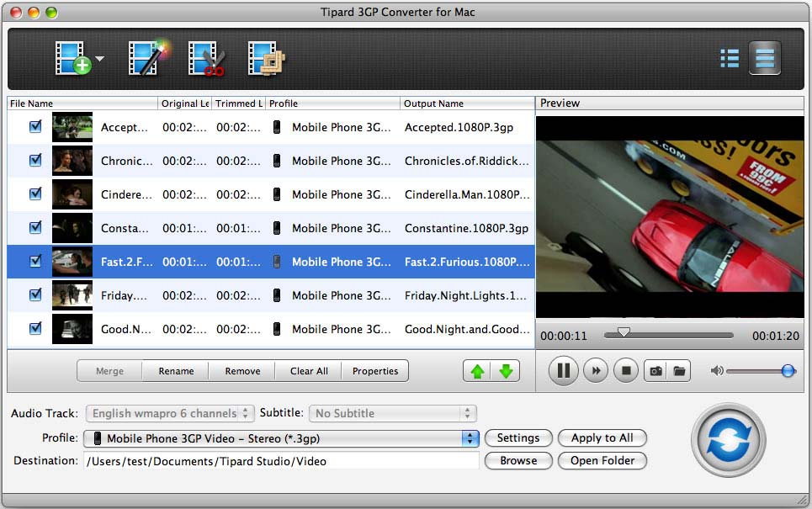Uncheck the Fast.2.Furious video checkbox
Screen dimensions: 812x509
35,261
